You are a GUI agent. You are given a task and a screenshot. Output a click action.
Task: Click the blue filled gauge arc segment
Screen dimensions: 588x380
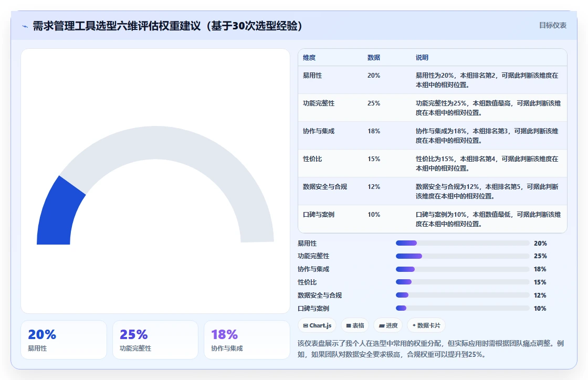(58, 214)
